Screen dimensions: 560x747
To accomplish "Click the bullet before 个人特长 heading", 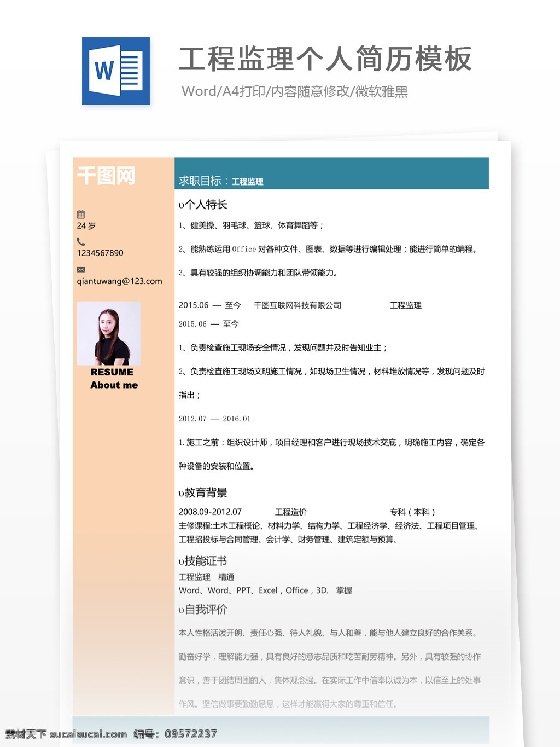I will 181,205.
